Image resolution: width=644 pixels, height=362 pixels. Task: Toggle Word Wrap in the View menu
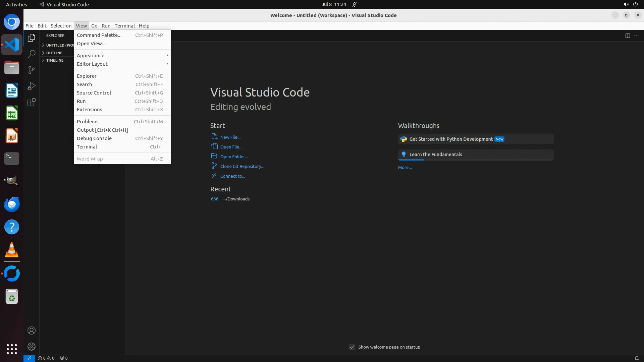click(90, 159)
